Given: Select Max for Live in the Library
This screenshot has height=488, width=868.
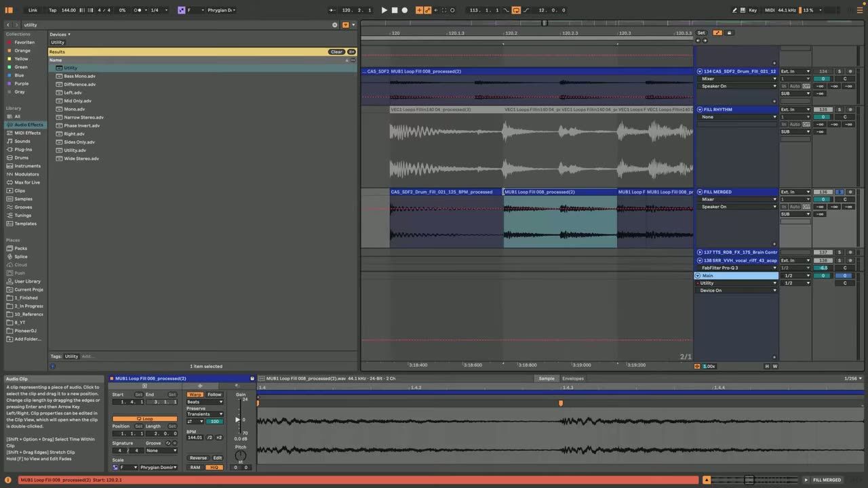Looking at the screenshot, I should tap(27, 182).
